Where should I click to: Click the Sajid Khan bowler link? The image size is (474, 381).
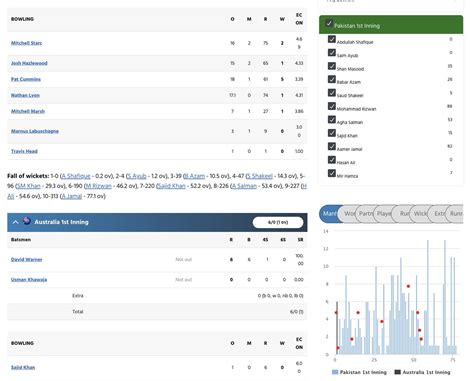pyautogui.click(x=23, y=367)
